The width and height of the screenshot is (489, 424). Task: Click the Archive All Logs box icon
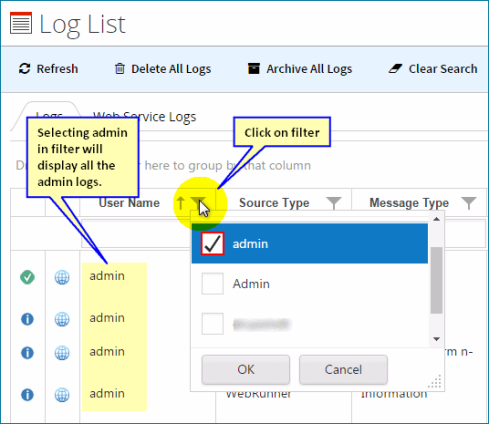click(x=254, y=68)
